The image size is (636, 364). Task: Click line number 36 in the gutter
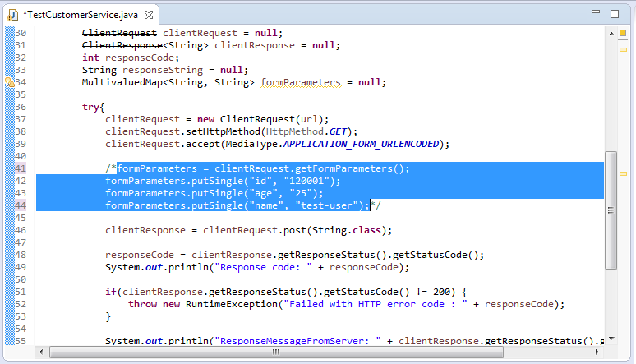point(21,107)
